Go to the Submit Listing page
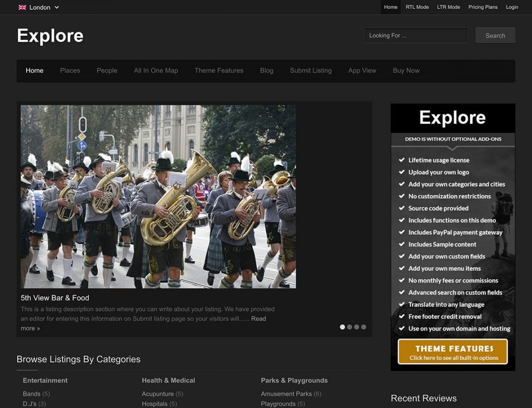The width and height of the screenshot is (532, 408). point(310,70)
